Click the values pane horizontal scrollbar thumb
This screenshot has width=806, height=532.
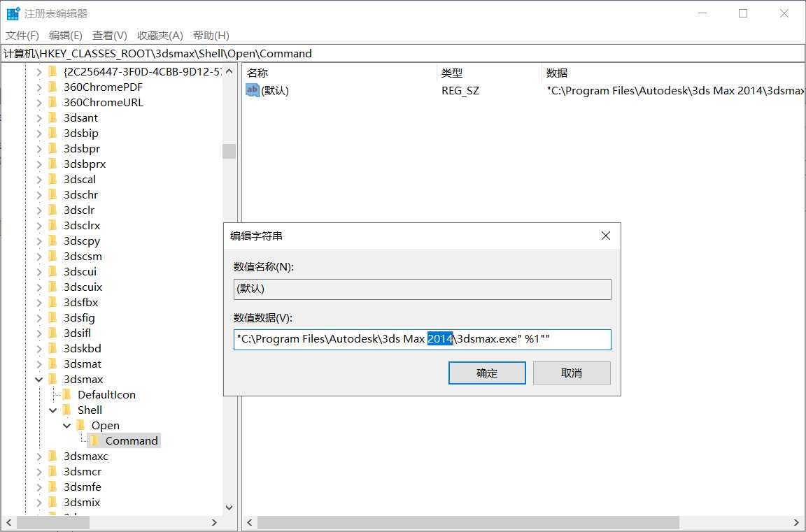[468, 523]
